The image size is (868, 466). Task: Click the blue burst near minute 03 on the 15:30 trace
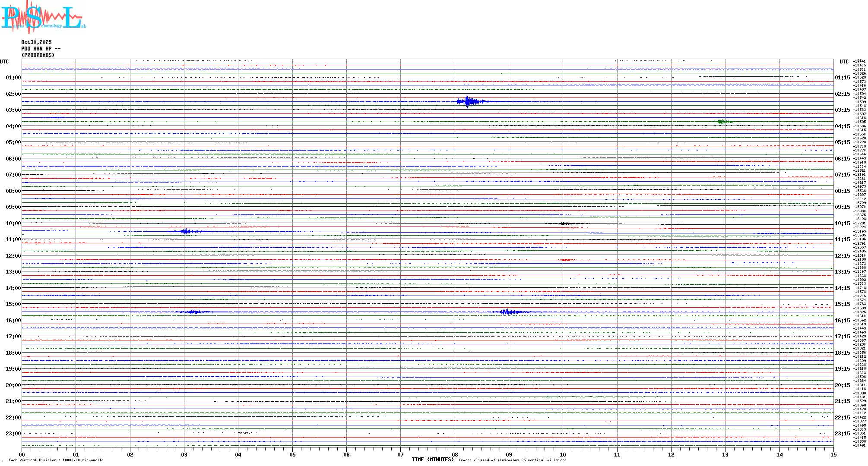click(193, 312)
